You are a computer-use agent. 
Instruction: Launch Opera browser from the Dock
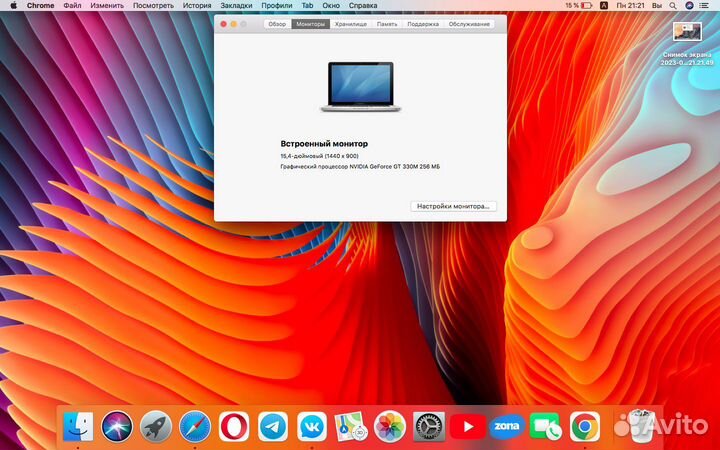tap(234, 426)
